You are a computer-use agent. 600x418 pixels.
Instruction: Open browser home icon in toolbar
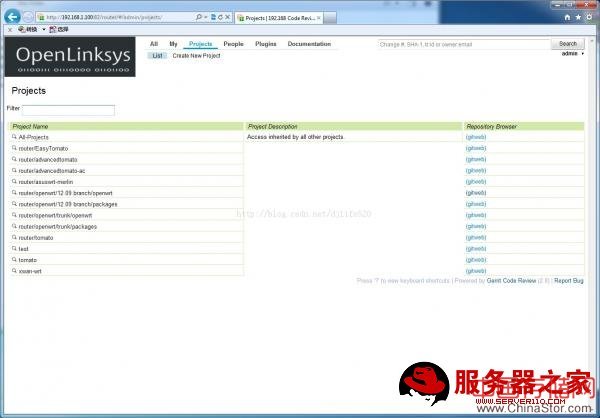[x=566, y=17]
